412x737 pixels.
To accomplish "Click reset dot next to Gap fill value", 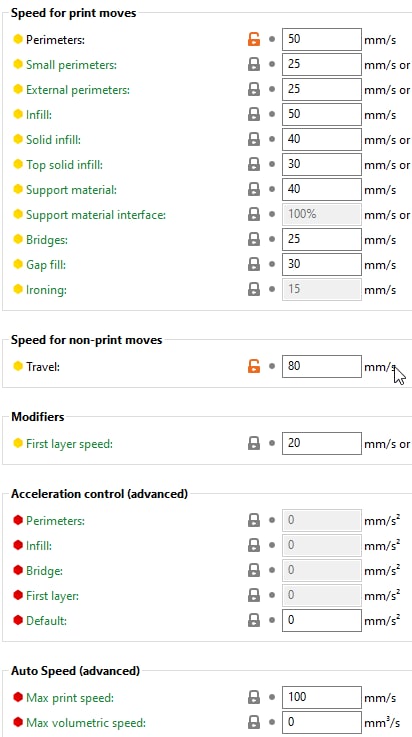I will point(272,265).
